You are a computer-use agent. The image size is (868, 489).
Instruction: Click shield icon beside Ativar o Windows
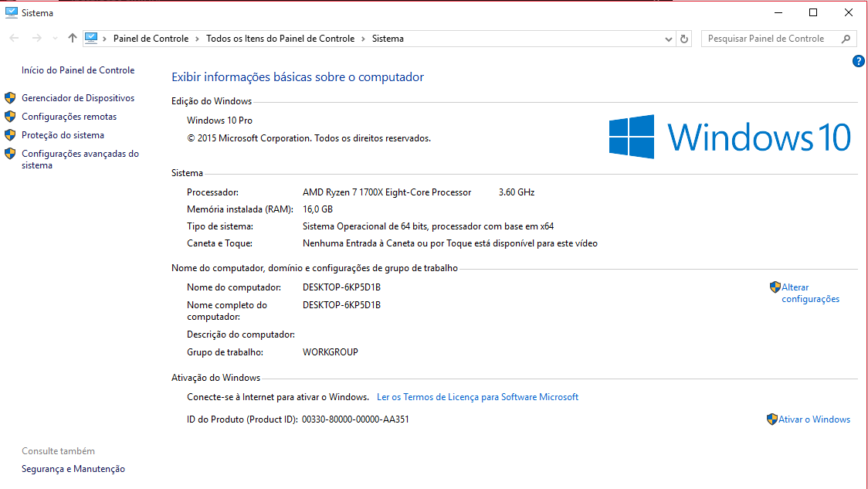coord(772,419)
